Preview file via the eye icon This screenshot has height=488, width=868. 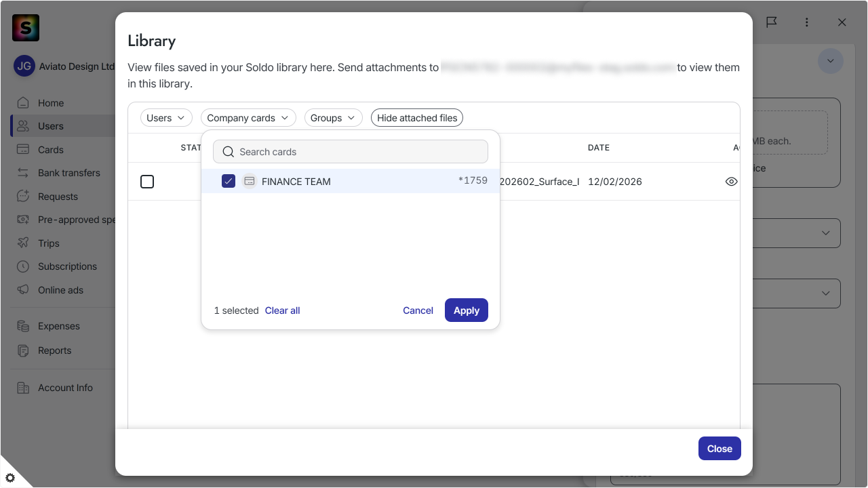click(x=731, y=182)
